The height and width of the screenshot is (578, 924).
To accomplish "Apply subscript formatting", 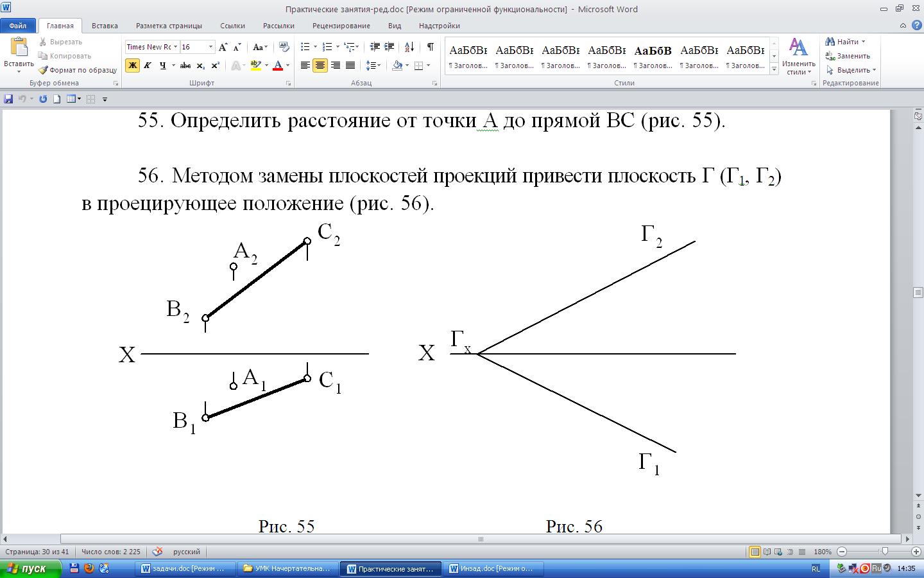I will [201, 66].
